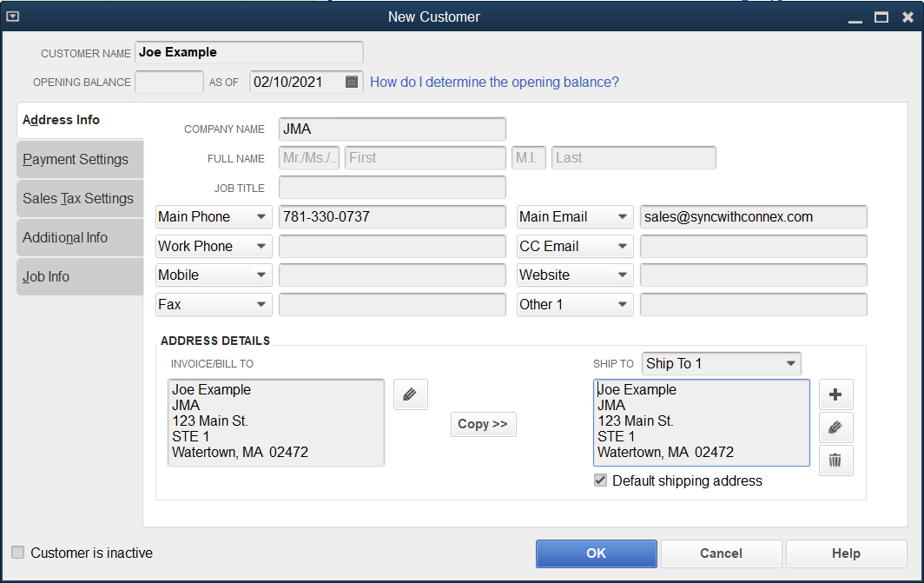Go to the Job Info tab
Viewport: 924px width, 583px height.
tap(47, 277)
